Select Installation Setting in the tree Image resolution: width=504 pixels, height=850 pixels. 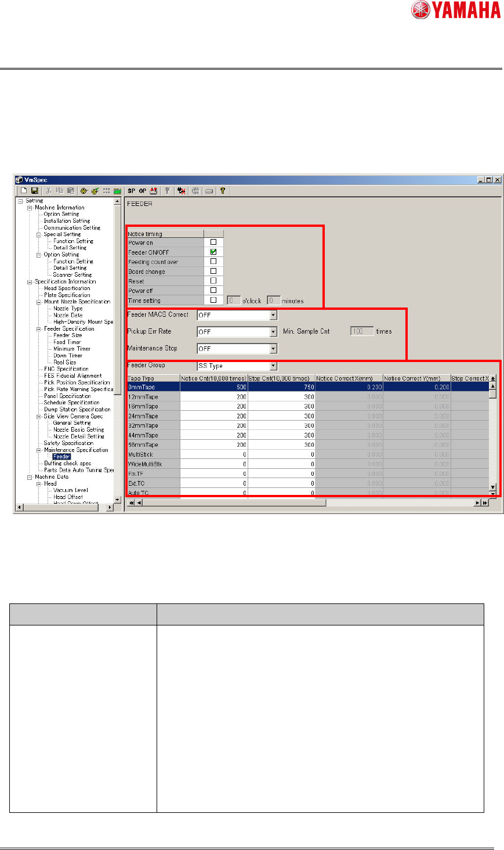(x=67, y=221)
